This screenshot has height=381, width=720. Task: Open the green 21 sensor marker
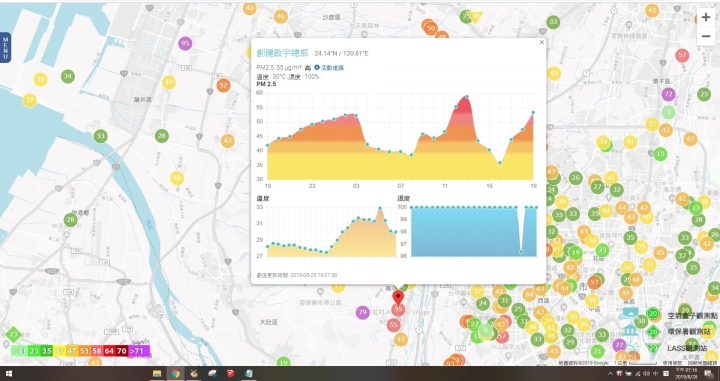click(x=597, y=352)
